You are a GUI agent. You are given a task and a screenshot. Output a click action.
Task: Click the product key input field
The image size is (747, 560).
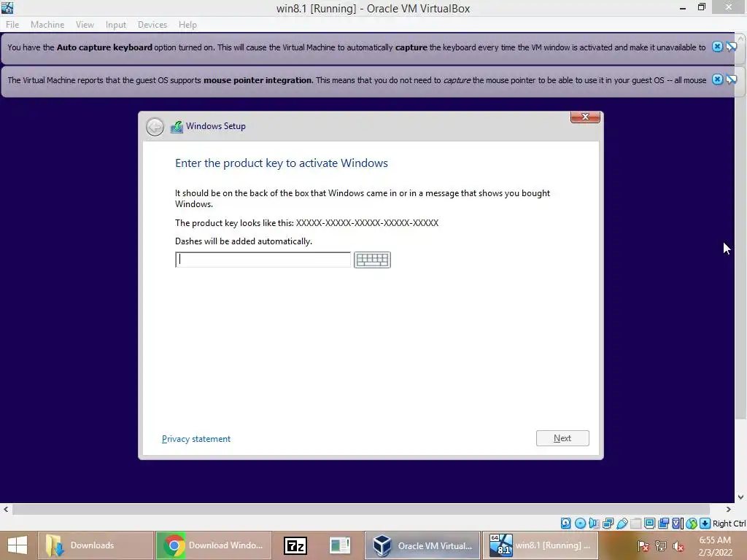[x=263, y=260]
